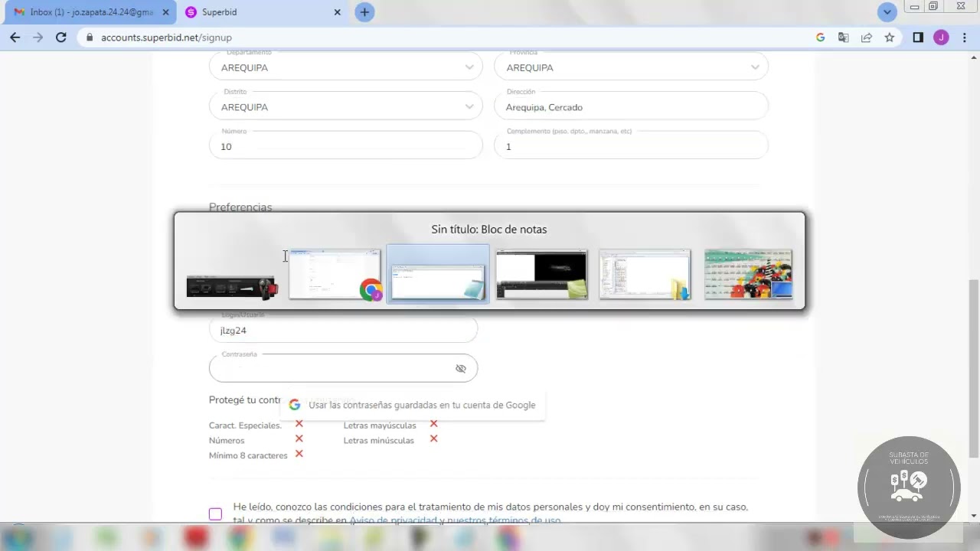Toggle password visibility eye icon
Viewport: 980px width, 551px height.
461,368
